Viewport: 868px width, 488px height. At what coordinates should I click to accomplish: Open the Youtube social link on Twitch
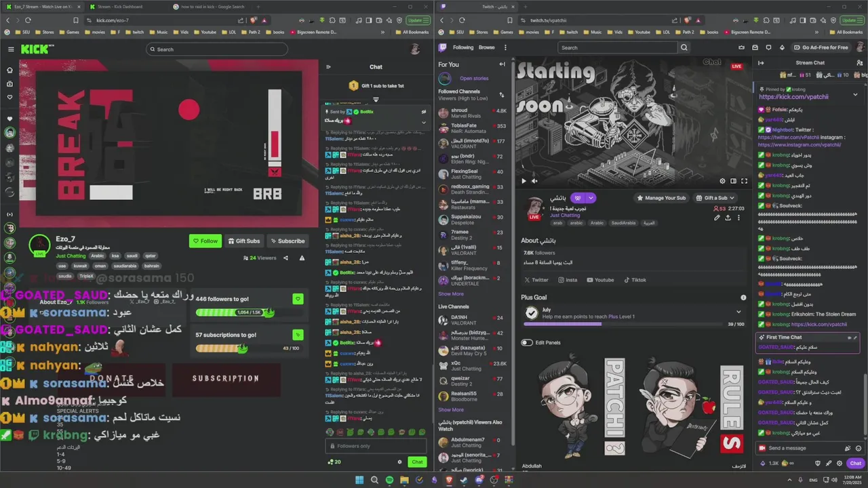pyautogui.click(x=600, y=280)
